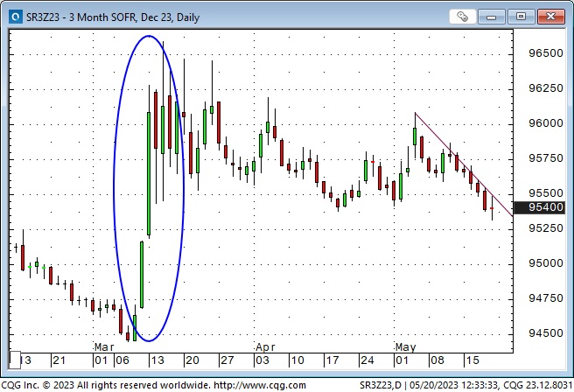The image size is (574, 392).
Task: Click the 10 date label on time axis
Action: coord(297,360)
